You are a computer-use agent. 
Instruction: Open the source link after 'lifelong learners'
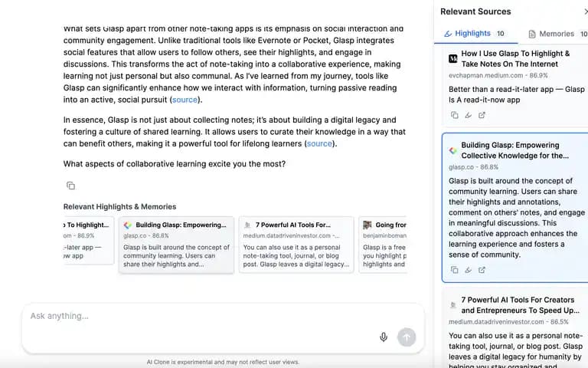click(319, 144)
